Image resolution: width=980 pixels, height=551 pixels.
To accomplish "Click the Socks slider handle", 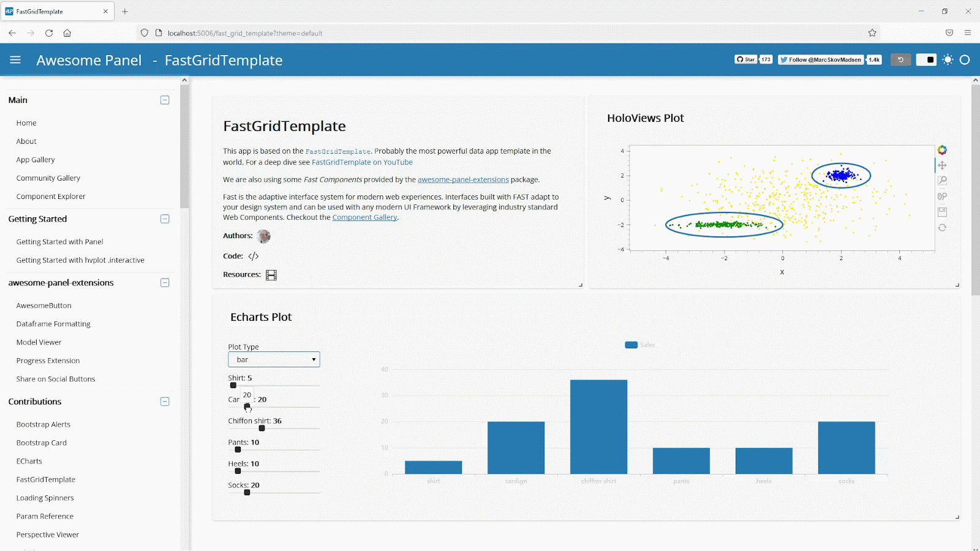I will (x=247, y=493).
